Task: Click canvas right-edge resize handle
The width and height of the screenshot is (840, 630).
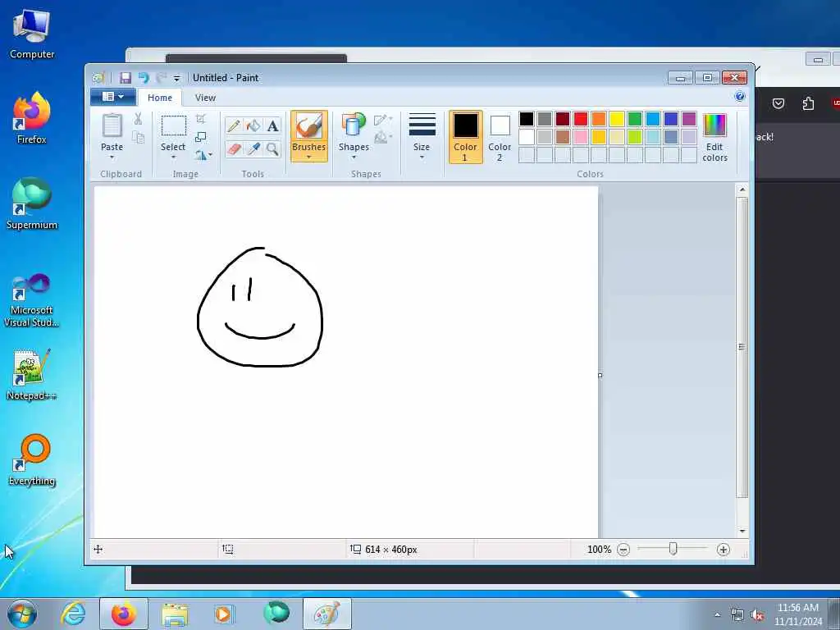Action: pyautogui.click(x=600, y=376)
